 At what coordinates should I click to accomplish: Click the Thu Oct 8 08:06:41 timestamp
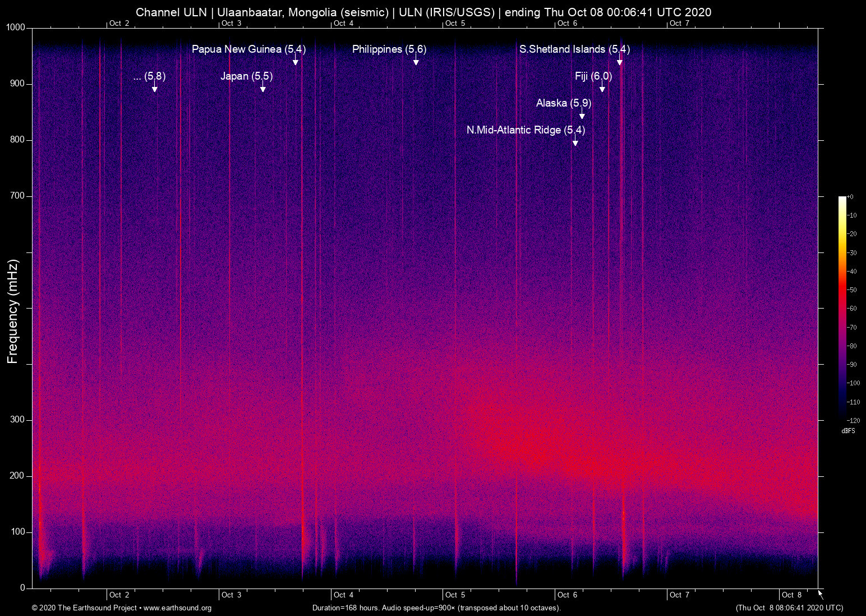790,608
